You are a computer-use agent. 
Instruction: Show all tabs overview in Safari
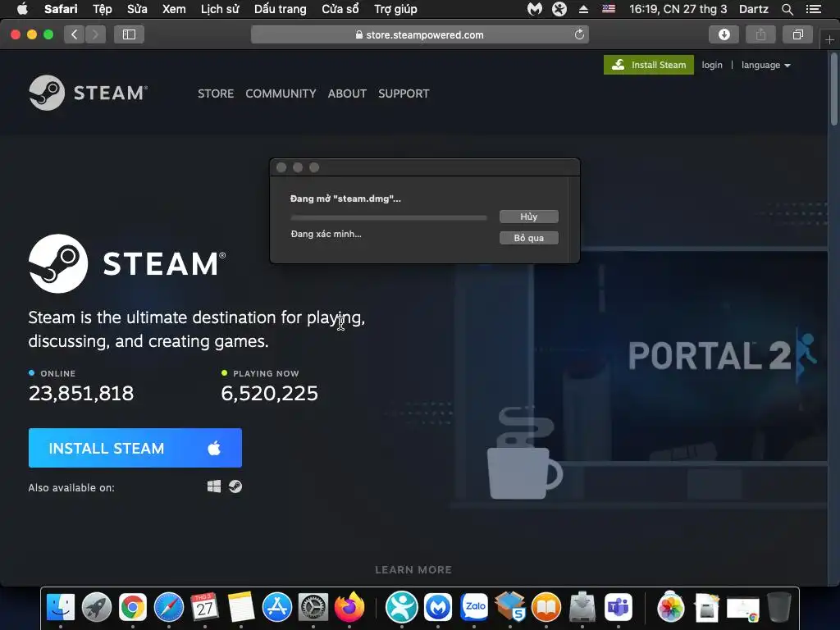[797, 34]
